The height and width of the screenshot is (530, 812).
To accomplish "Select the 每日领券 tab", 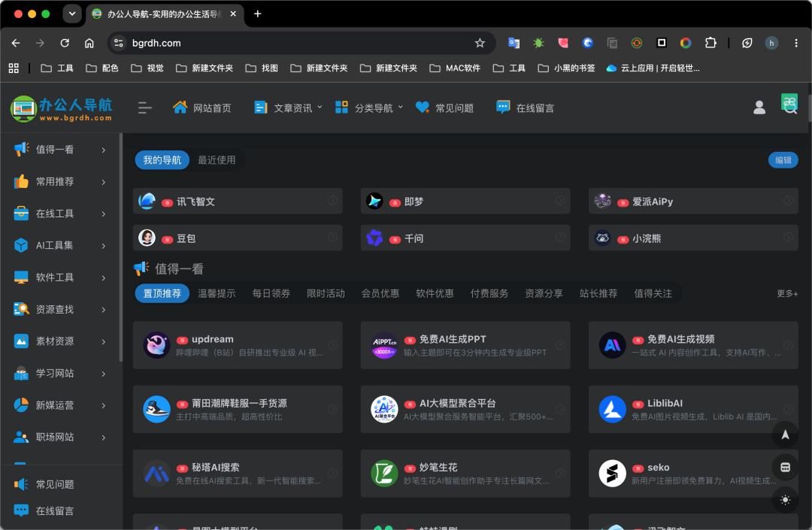I will click(271, 293).
